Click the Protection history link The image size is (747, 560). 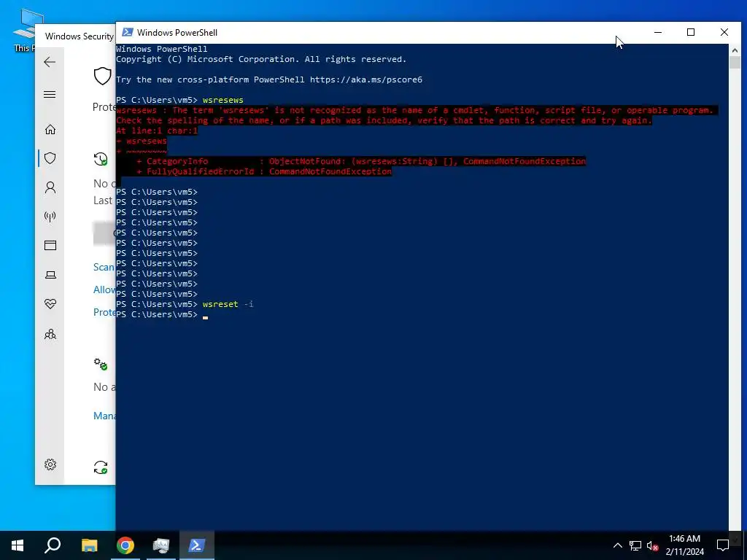(104, 312)
